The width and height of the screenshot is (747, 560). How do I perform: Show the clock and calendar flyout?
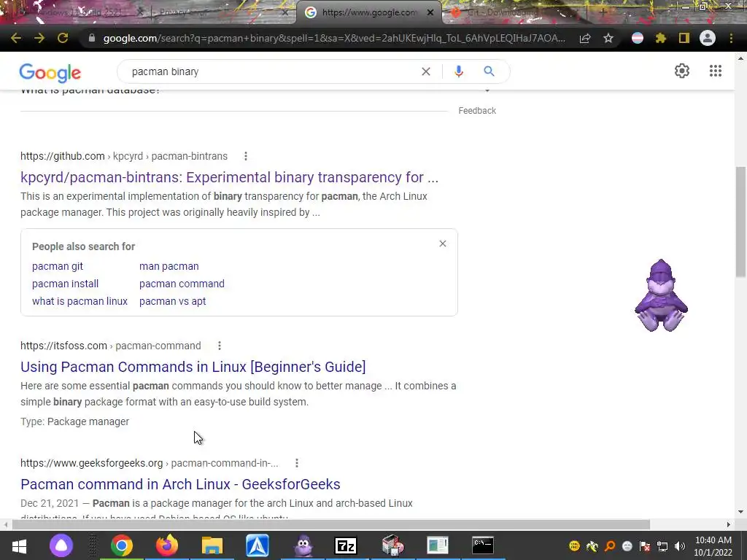tap(713, 546)
